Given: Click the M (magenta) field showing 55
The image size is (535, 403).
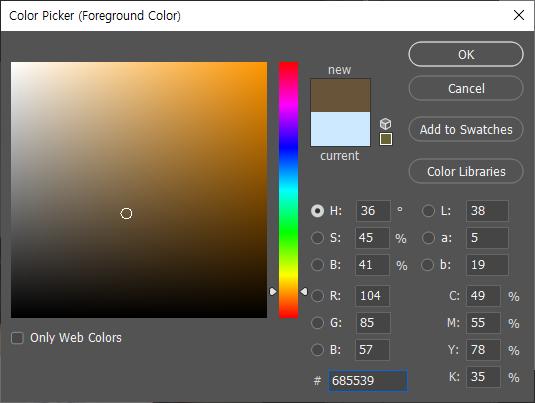Looking at the screenshot, I should coord(483,323).
